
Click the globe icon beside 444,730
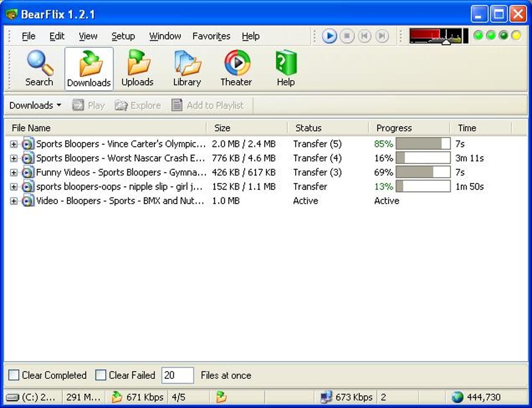point(457,397)
